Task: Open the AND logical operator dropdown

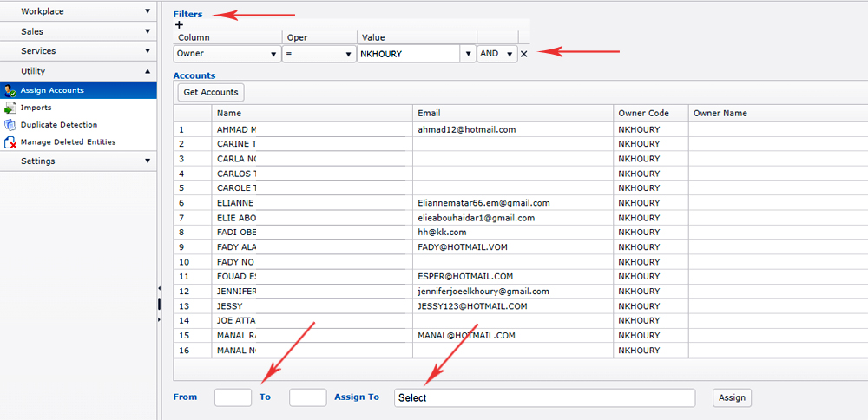Action: 496,54
